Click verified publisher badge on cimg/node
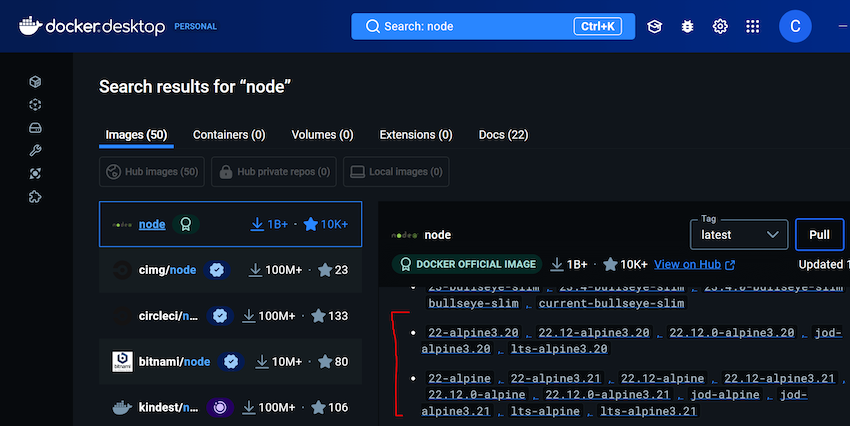 click(217, 270)
